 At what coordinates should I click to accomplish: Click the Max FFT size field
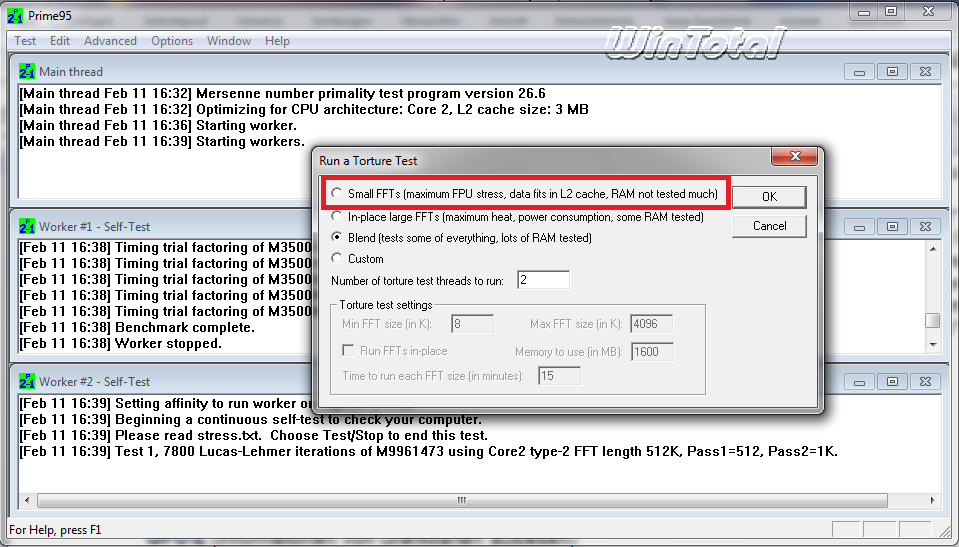pyautogui.click(x=652, y=324)
